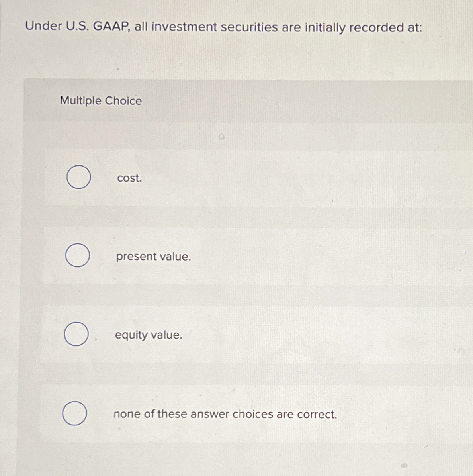Click the small circle mark below the header bar

[x=221, y=137]
